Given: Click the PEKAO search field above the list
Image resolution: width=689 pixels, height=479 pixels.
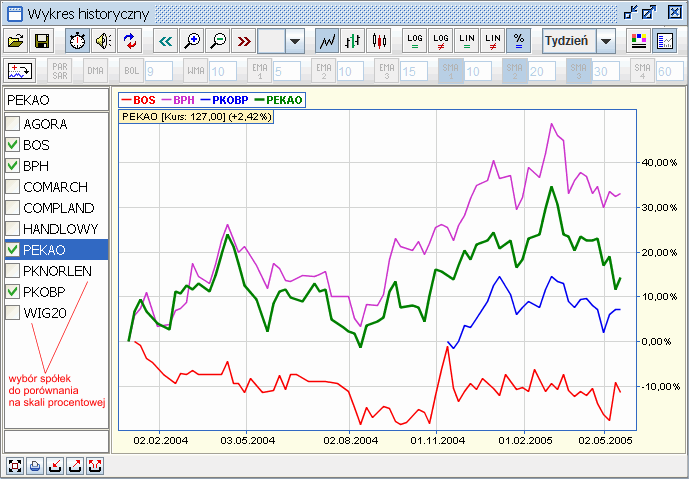Looking at the screenshot, I should 56,100.
